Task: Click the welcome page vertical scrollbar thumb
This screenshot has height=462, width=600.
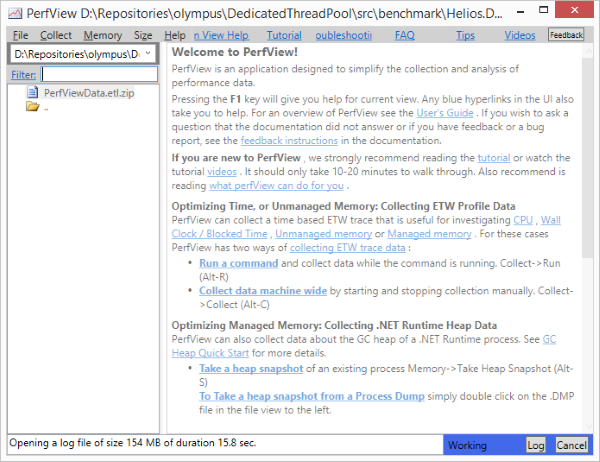Action: tap(587, 157)
